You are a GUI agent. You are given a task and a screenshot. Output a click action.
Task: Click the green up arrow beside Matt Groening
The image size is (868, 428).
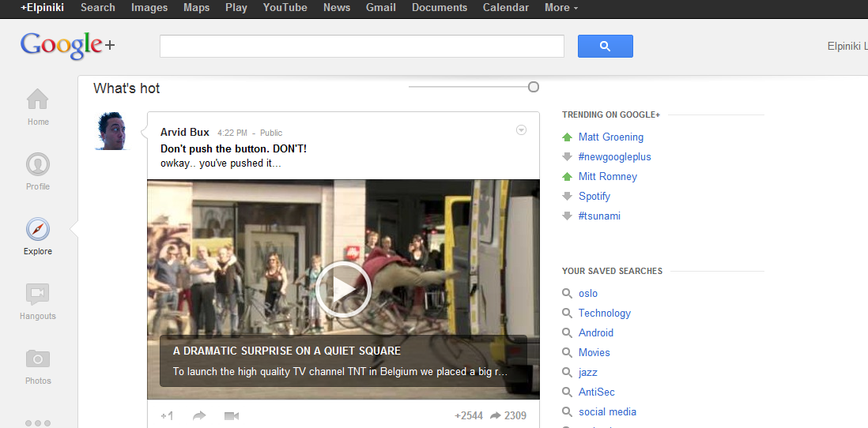567,137
